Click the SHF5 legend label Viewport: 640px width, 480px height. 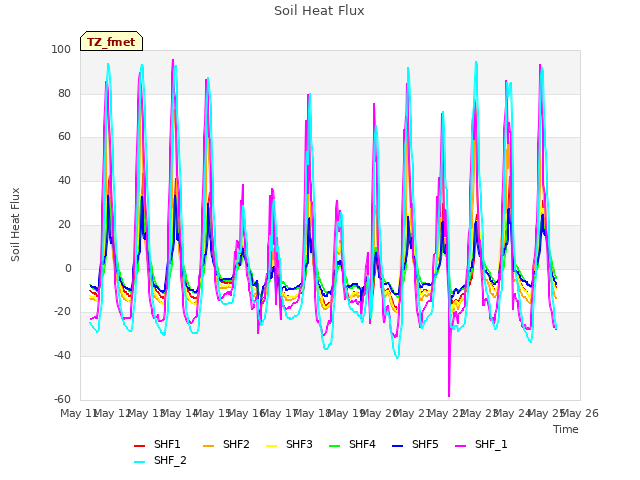click(425, 444)
